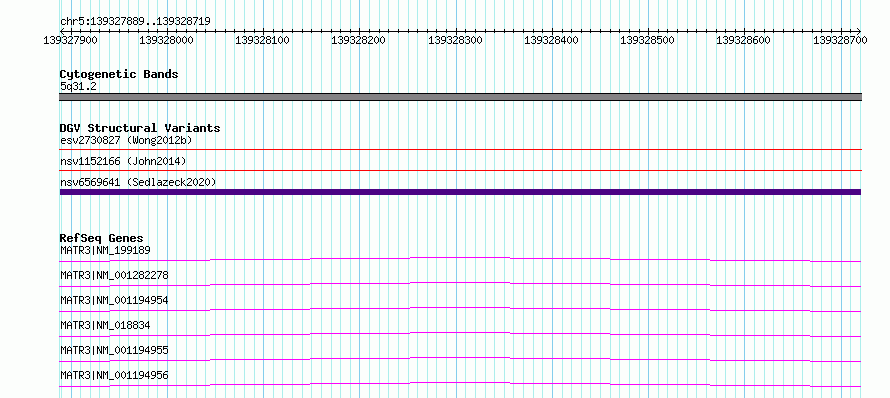Click the red line of nsv1152166 variant
Image resolution: width=890 pixels, height=398 pixels.
click(460, 170)
